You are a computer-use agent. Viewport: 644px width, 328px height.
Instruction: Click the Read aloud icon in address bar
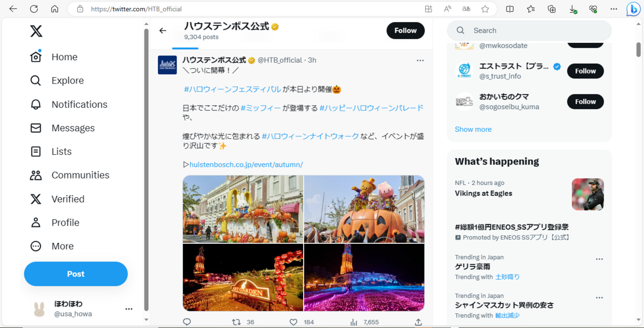tap(448, 9)
